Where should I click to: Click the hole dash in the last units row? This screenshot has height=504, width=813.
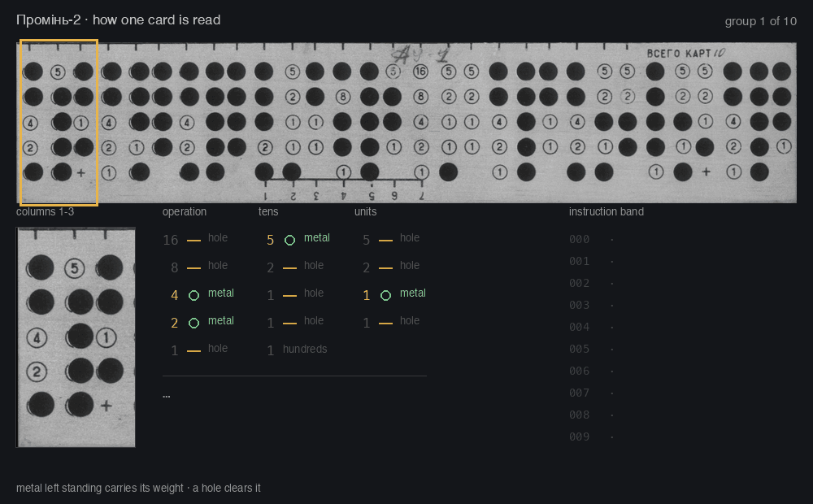coord(385,323)
